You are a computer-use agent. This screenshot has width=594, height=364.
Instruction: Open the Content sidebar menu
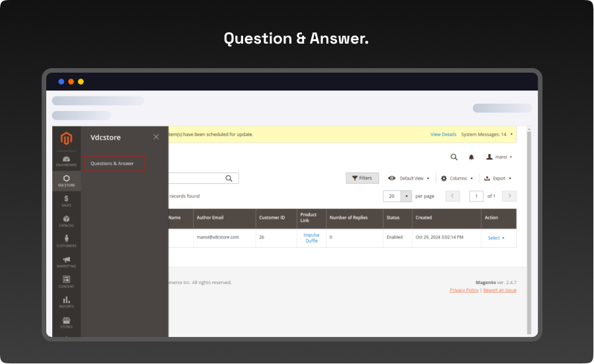(66, 282)
